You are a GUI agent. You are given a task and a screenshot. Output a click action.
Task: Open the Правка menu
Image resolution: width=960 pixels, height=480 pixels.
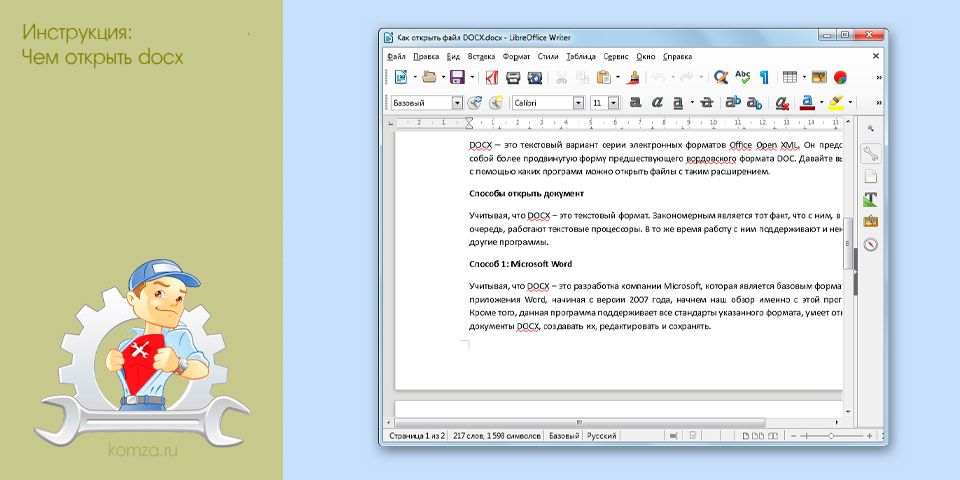tap(426, 56)
